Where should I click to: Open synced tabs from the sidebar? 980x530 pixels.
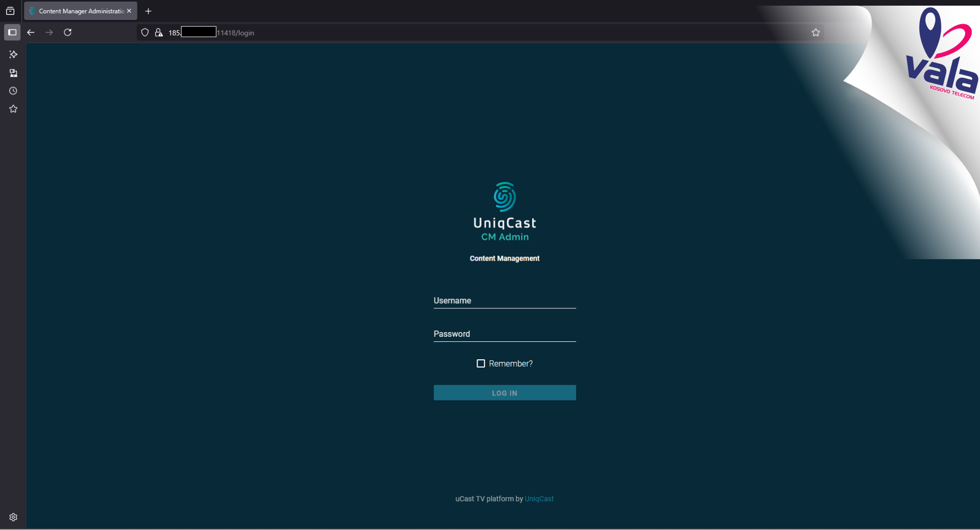coord(13,73)
